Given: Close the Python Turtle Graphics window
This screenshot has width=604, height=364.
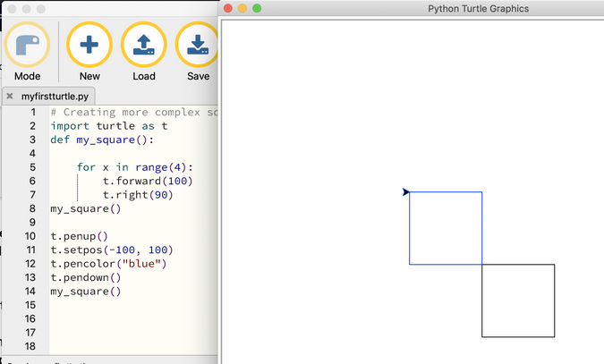Looking at the screenshot, I should coord(229,8).
